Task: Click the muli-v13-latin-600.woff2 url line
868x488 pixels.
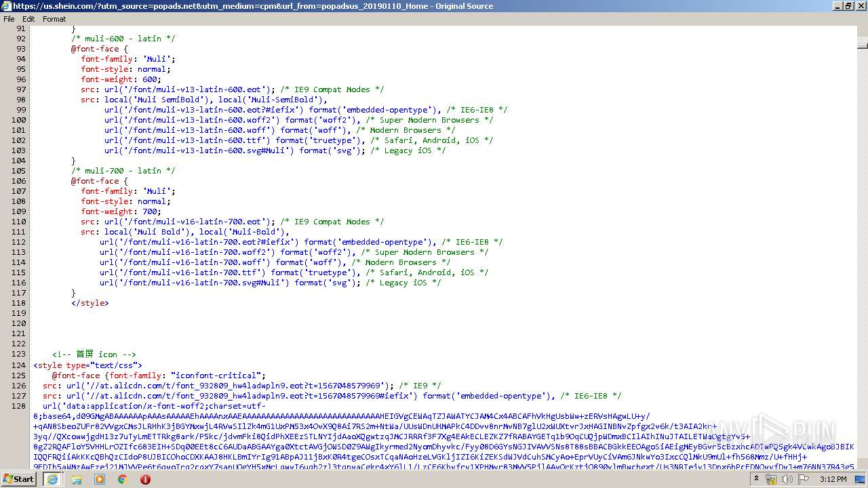Action: click(x=298, y=120)
